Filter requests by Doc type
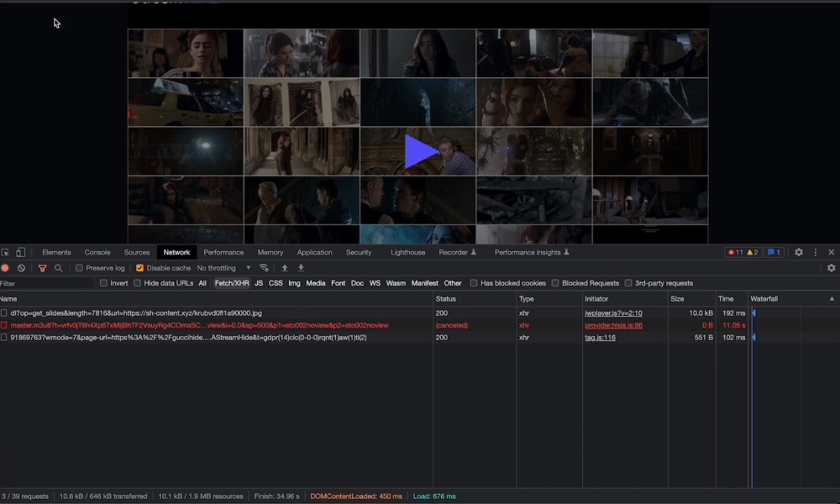The image size is (840, 504). [357, 283]
